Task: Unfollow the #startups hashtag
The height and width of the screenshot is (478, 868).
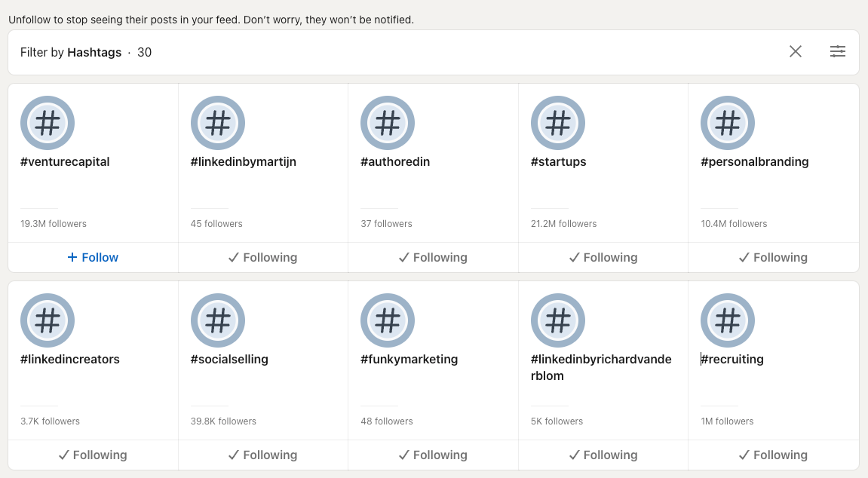Action: point(603,257)
